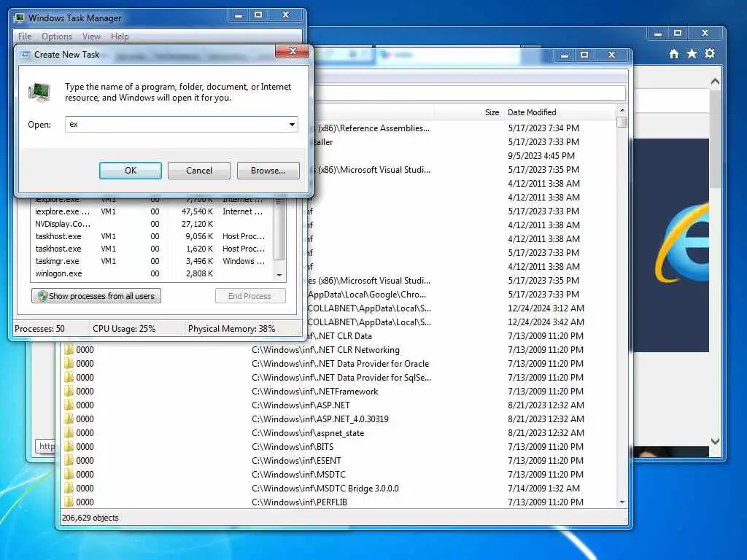Expand the Open combo box dropdown arrow
The height and width of the screenshot is (560, 747).
292,124
